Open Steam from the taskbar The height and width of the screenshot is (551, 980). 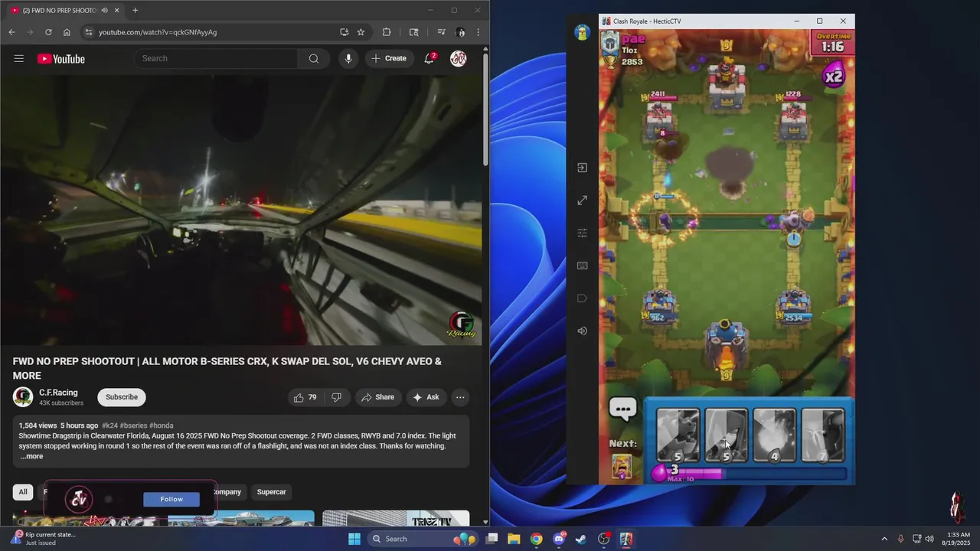581,539
